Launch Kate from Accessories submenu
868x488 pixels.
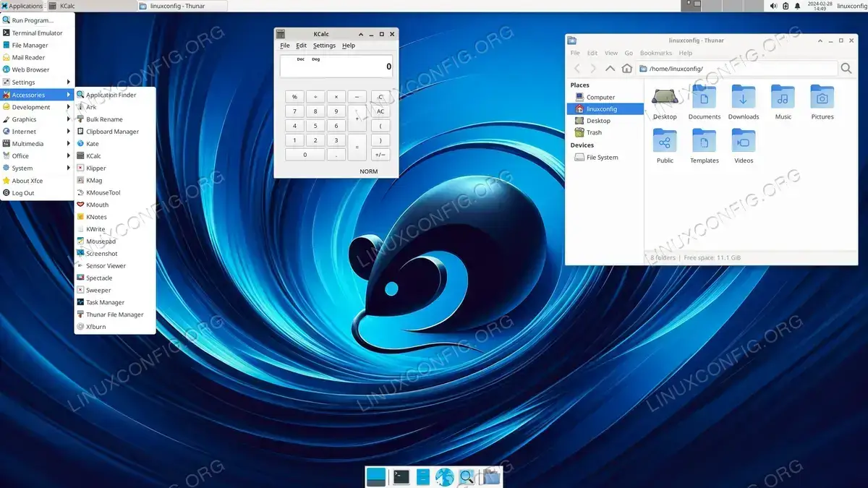tap(116, 143)
